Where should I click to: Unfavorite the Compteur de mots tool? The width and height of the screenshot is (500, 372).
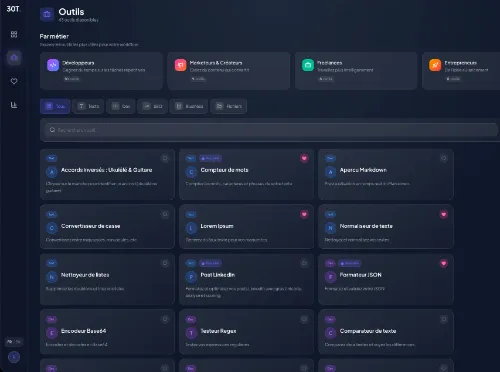(x=304, y=158)
